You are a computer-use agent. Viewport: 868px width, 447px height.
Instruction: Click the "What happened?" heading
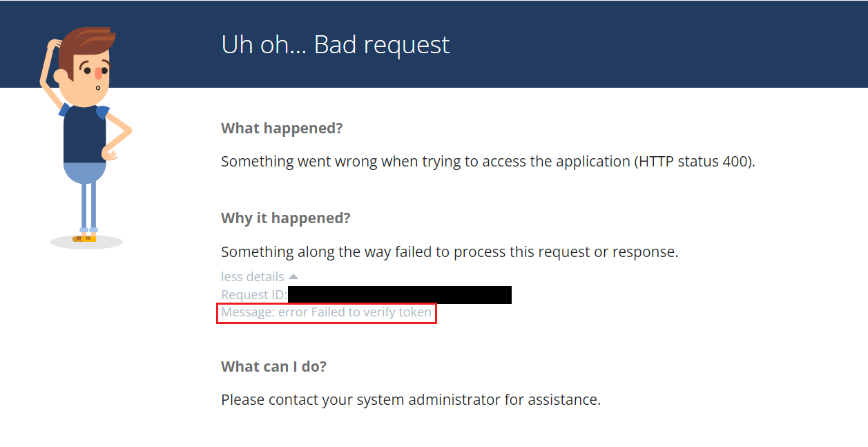click(282, 128)
